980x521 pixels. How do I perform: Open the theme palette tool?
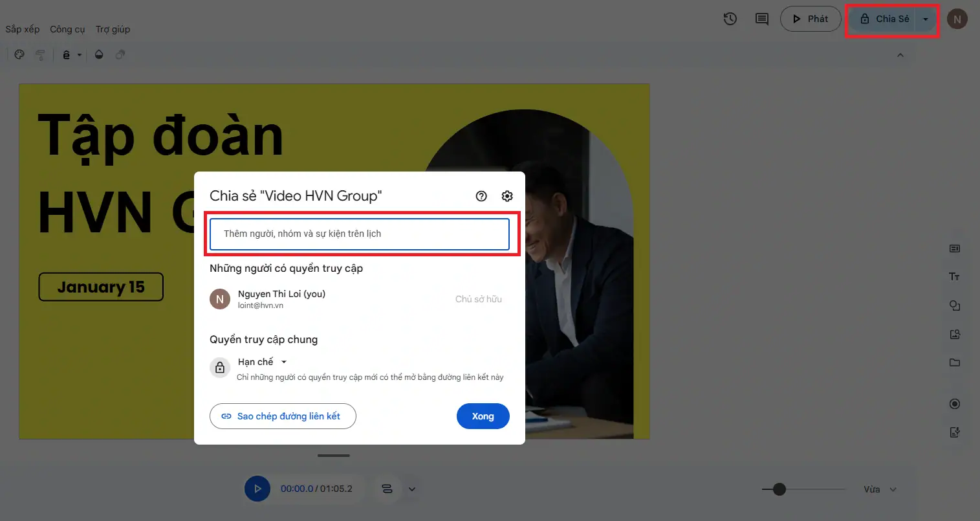pyautogui.click(x=19, y=55)
